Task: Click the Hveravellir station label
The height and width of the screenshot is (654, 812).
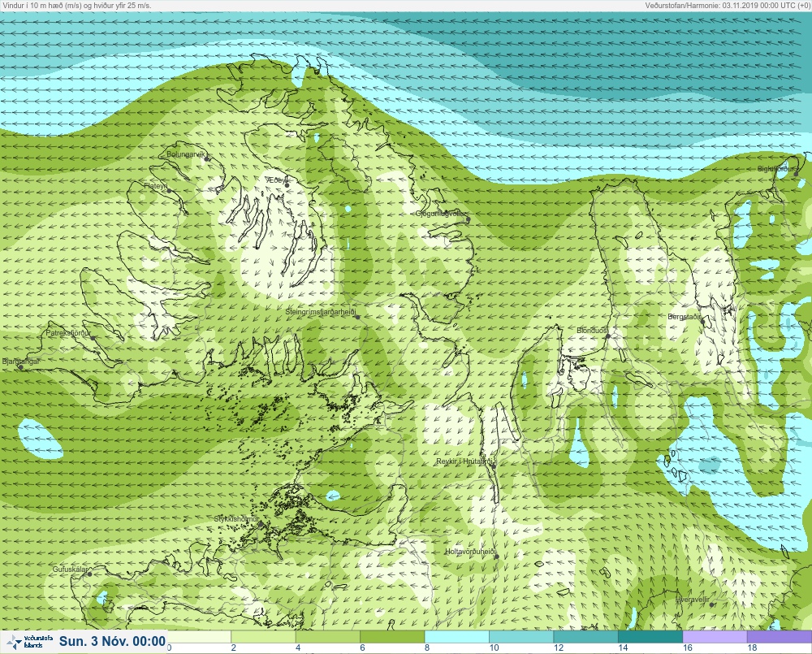Action: click(692, 600)
